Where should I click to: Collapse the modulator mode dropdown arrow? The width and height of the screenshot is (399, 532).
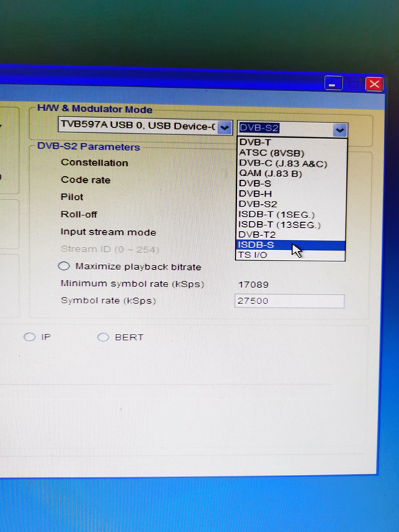[340, 130]
